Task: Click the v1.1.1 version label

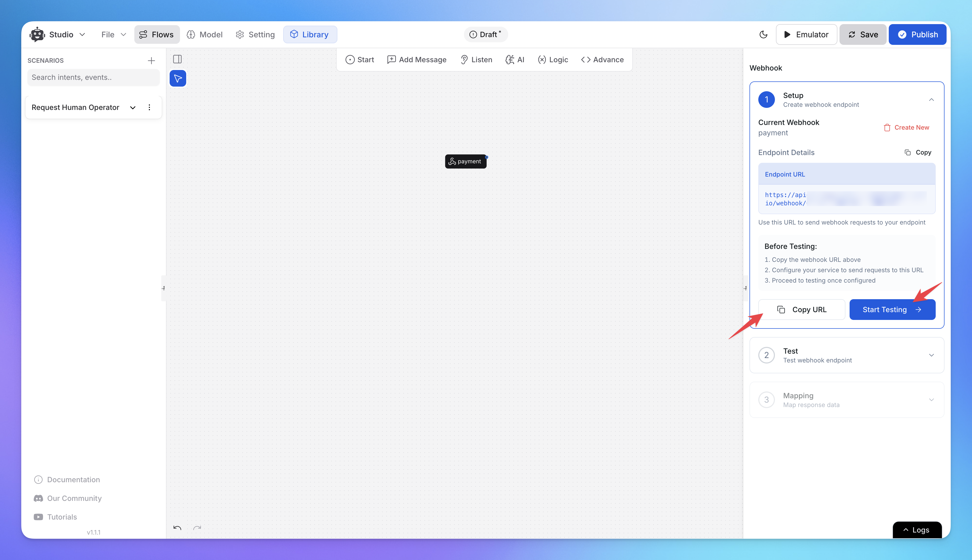Action: (x=93, y=533)
